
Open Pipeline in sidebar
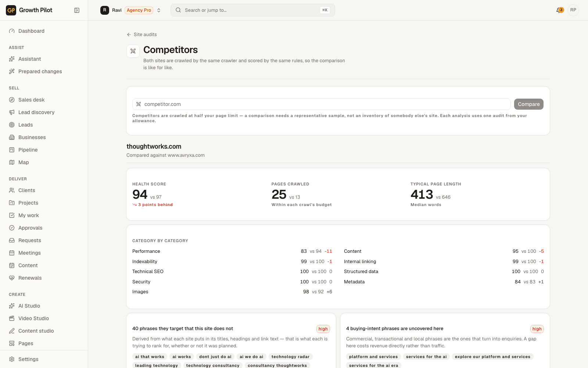[44, 150]
